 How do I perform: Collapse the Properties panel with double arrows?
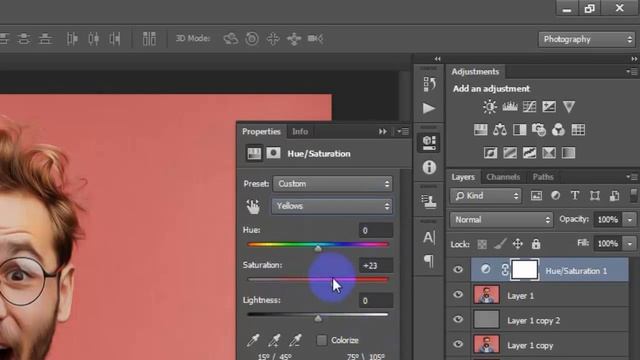(x=382, y=131)
